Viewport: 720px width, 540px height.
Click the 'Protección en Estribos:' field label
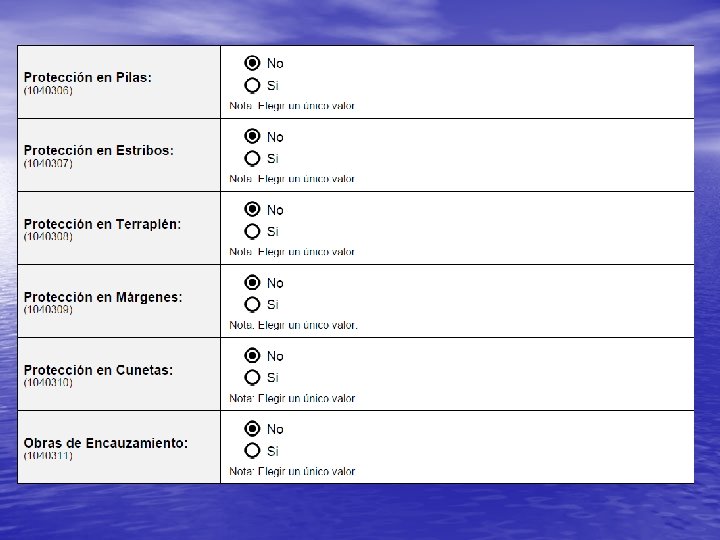[x=98, y=150]
